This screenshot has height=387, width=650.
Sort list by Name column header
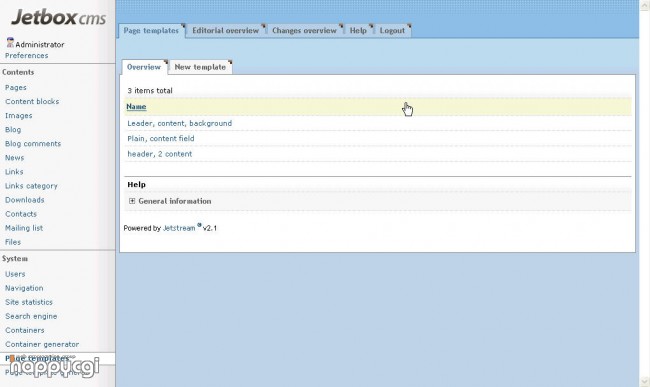click(136, 107)
